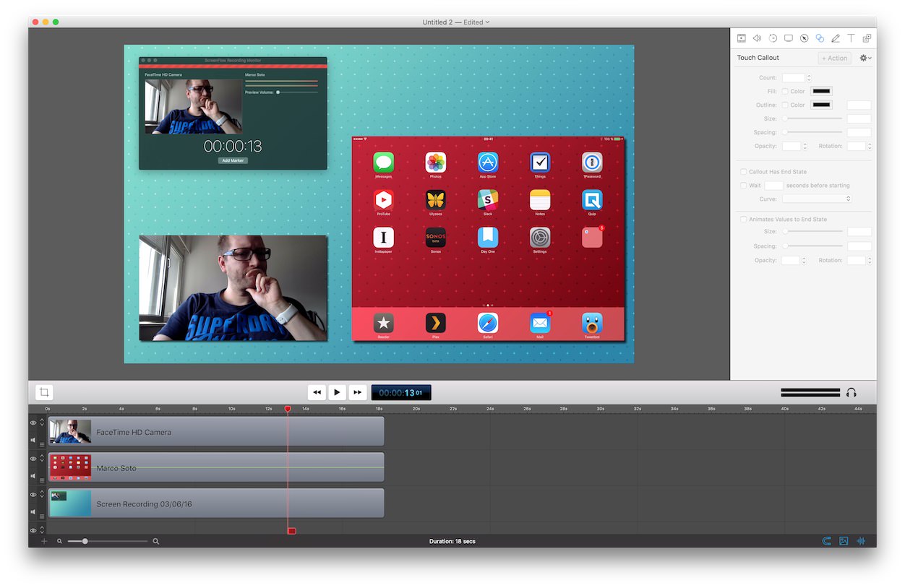Open the Touch Callout gear menu
The height and width of the screenshot is (588, 905).
click(x=865, y=58)
